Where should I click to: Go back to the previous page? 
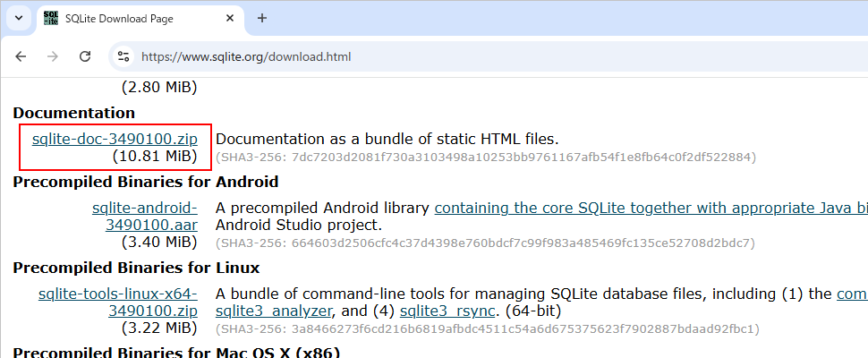coord(21,56)
